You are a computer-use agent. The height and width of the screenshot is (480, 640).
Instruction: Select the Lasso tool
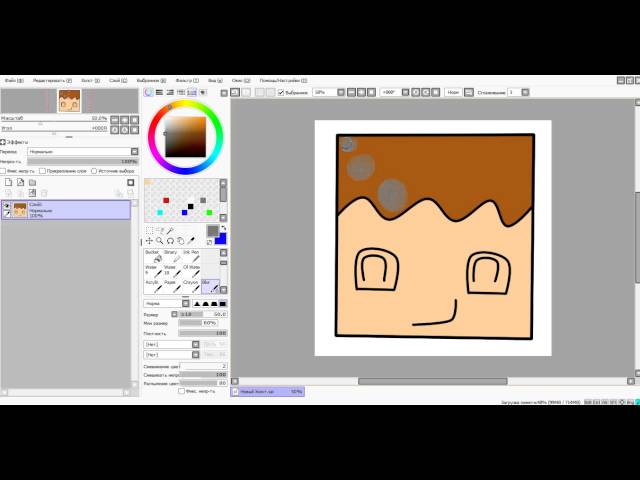coord(160,231)
